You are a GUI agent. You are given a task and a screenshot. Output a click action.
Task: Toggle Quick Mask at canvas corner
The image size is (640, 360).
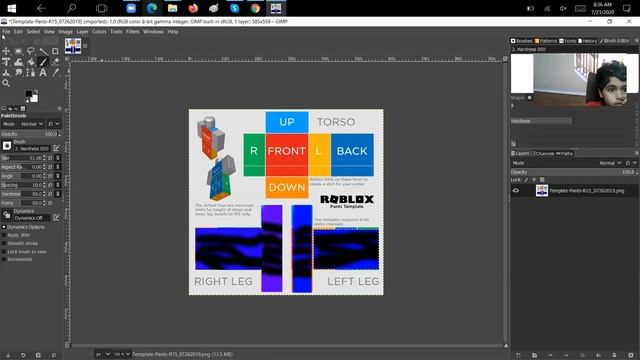point(67,345)
